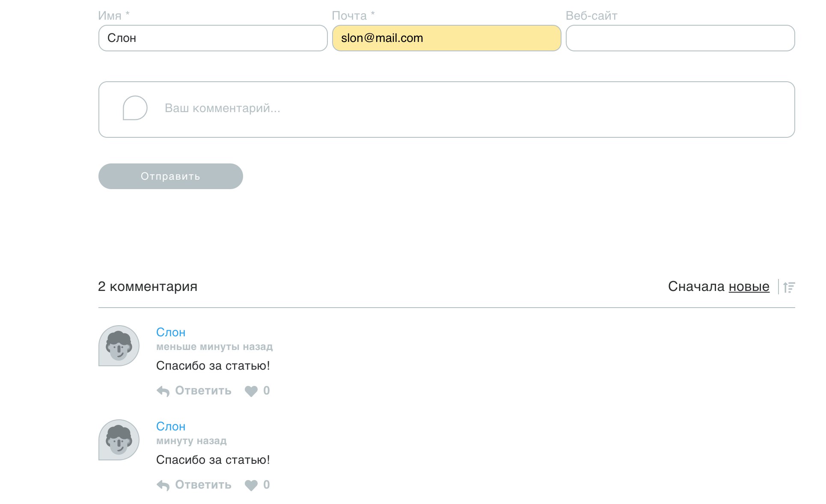Screen dimensions: 826x504
Task: Click the sort order icon next to новые
Action: click(x=789, y=287)
